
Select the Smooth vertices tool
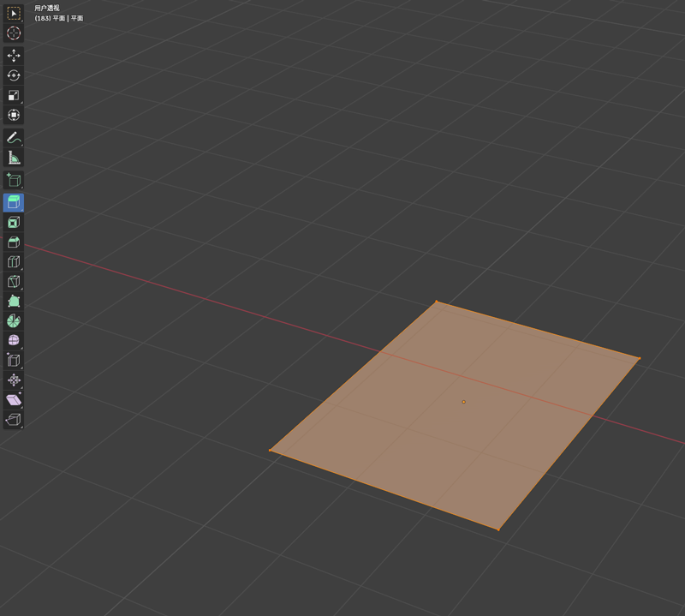[x=14, y=340]
